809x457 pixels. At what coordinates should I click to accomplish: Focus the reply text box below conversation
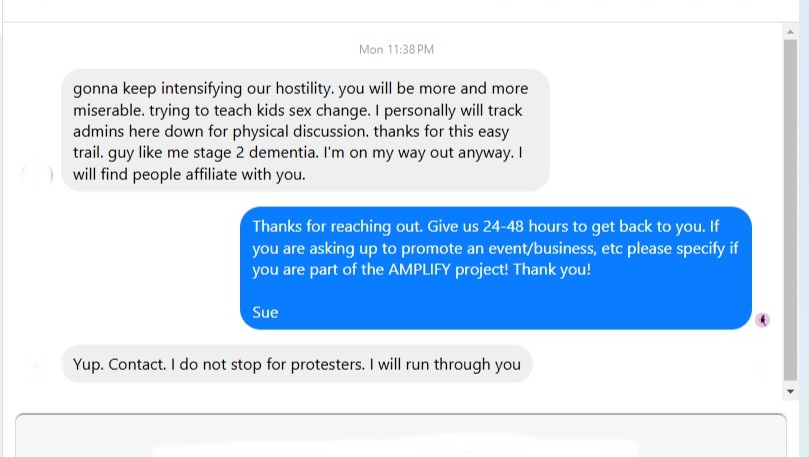(x=401, y=435)
